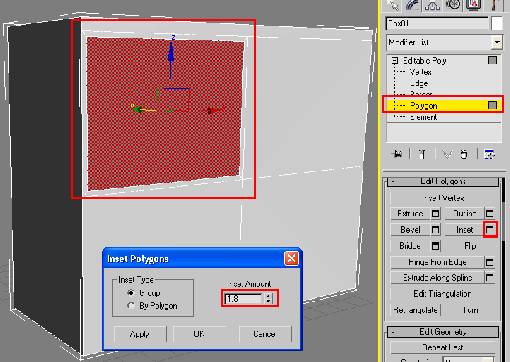Open the Motion panel tab
510x362 pixels.
tap(453, 5)
